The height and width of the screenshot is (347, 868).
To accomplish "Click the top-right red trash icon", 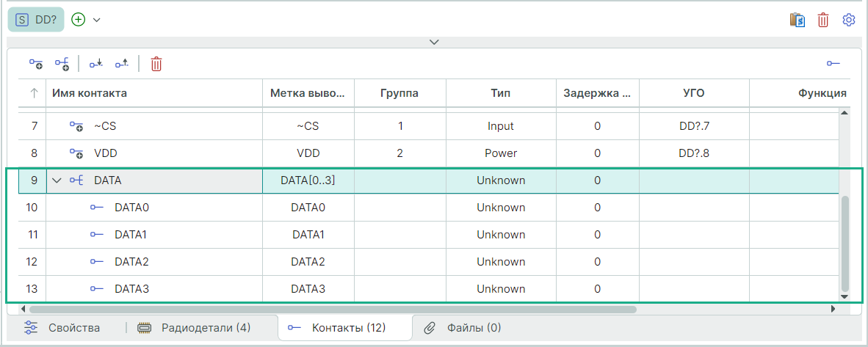I will (x=823, y=20).
